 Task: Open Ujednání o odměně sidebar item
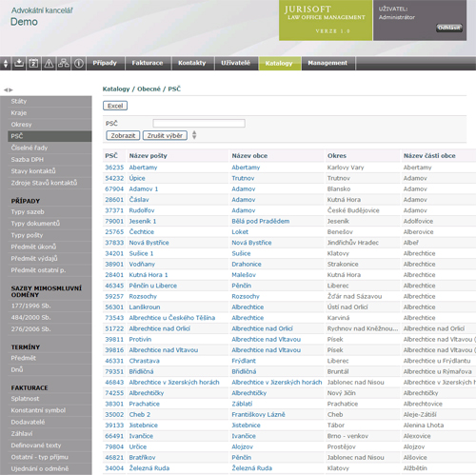coord(50,468)
